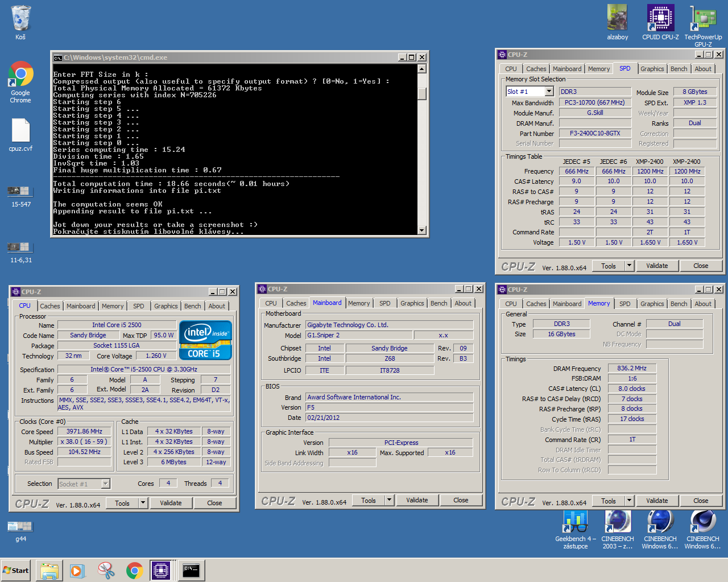Expand Tools dropdown arrow in Mainboard window
728x582 pixels.
coord(389,501)
